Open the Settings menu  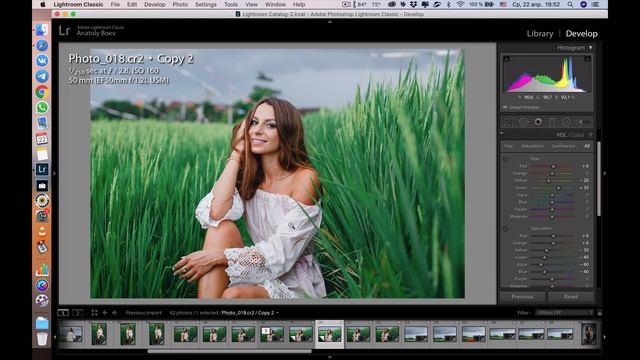click(206, 4)
